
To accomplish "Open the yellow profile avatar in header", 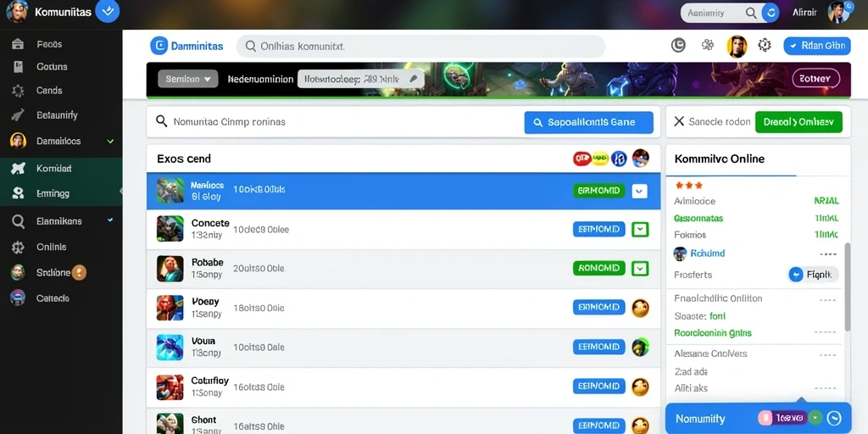I will point(737,47).
